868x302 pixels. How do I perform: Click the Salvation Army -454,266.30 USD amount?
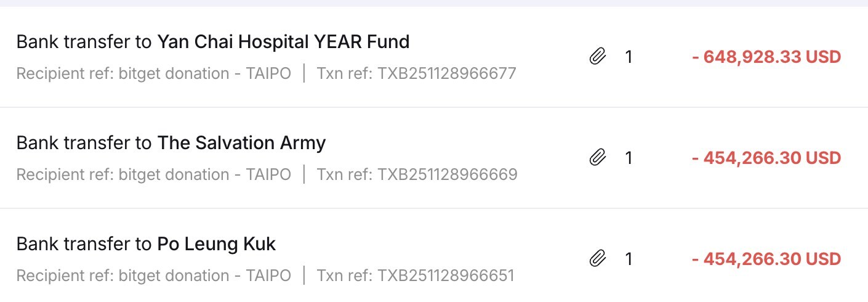tap(766, 158)
